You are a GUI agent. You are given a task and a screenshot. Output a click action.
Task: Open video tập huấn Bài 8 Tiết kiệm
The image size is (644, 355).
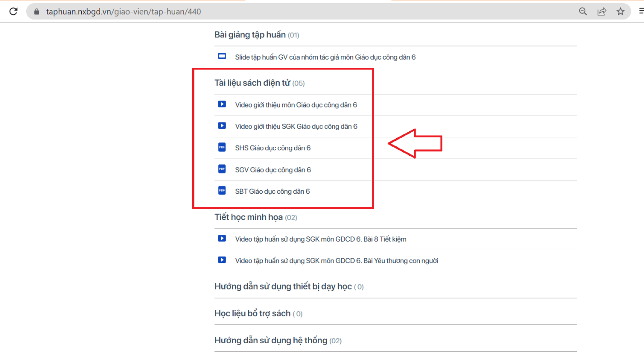pyautogui.click(x=321, y=239)
